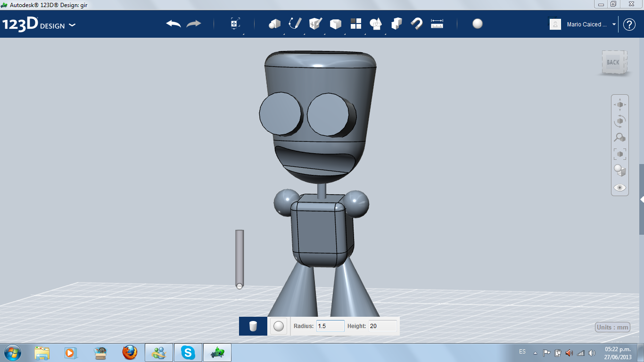Toggle the Snap magnet tool
Image resolution: width=644 pixels, height=362 pixels.
coord(417,24)
